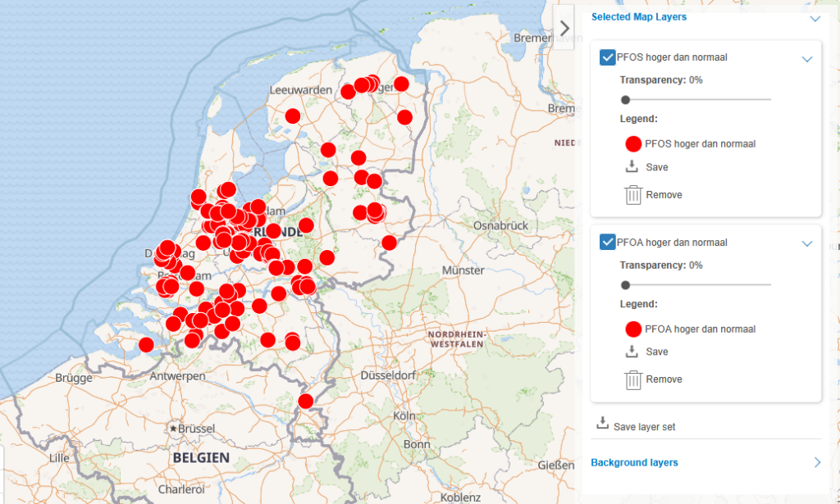
Task: Click the Leeuwarden city label on map
Action: point(300,90)
